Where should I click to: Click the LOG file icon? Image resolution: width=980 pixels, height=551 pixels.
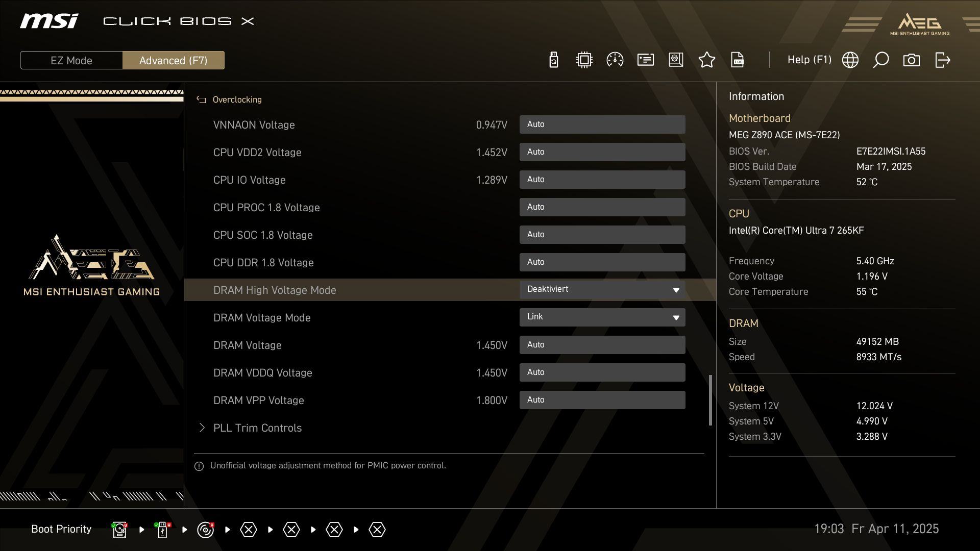click(737, 60)
